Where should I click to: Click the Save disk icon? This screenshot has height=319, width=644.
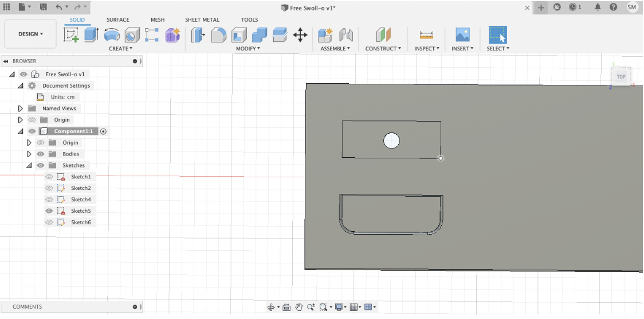pyautogui.click(x=43, y=7)
